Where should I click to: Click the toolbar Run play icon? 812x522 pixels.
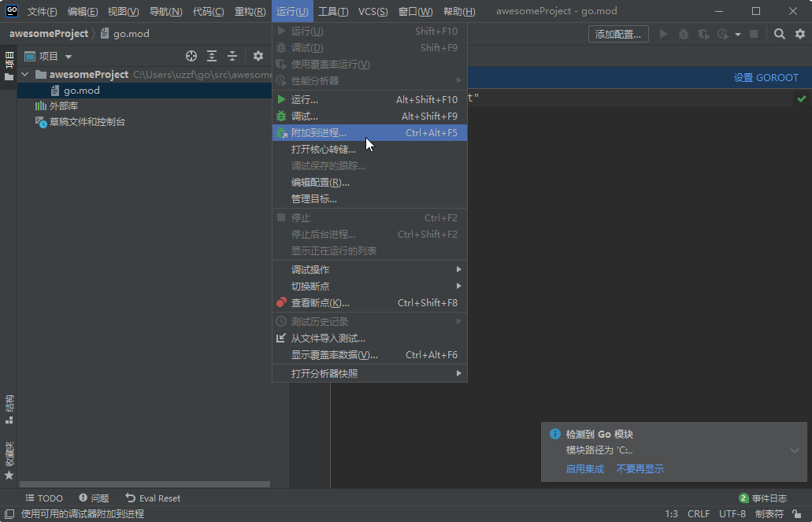663,34
